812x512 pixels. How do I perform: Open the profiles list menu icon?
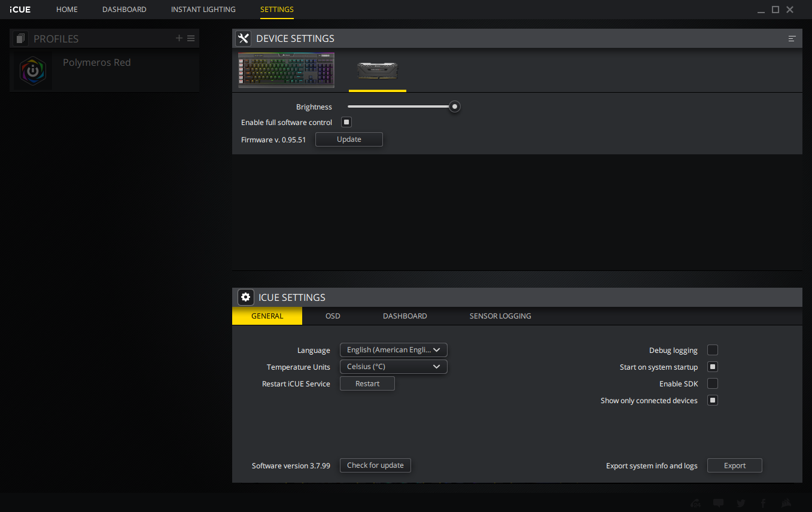click(x=191, y=38)
